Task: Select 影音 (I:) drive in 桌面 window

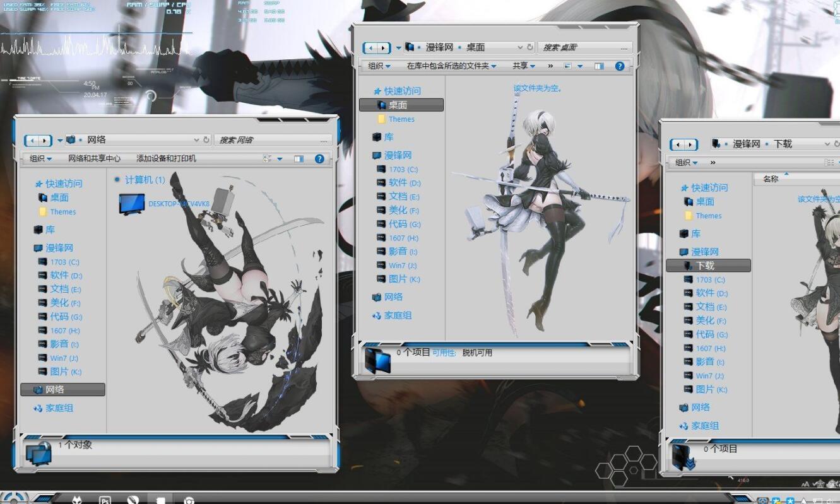Action: tap(397, 252)
